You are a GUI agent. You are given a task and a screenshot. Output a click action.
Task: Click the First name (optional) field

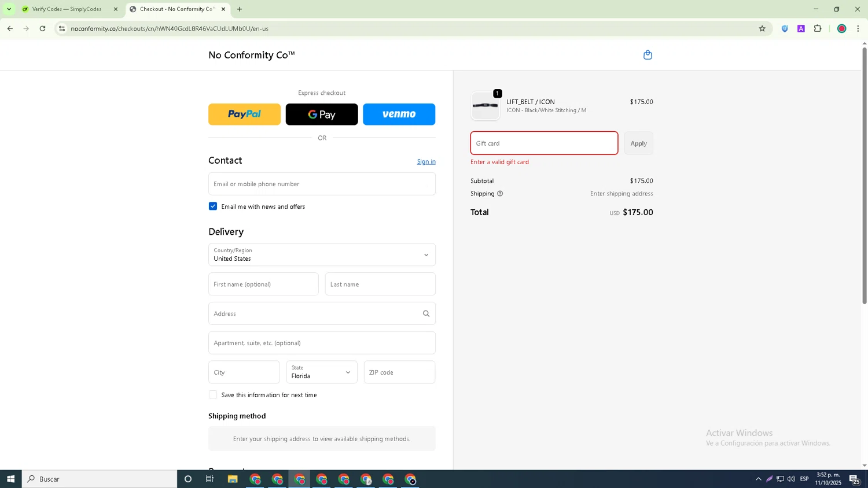point(263,284)
